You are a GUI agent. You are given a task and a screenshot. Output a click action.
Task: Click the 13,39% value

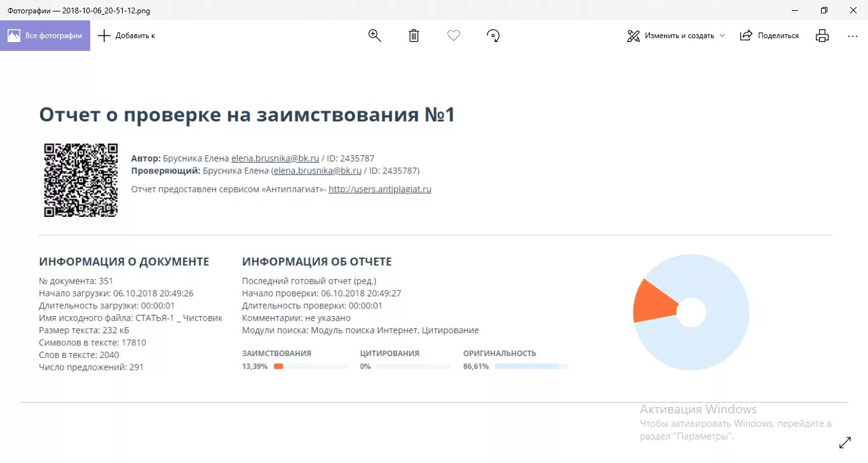(x=255, y=366)
